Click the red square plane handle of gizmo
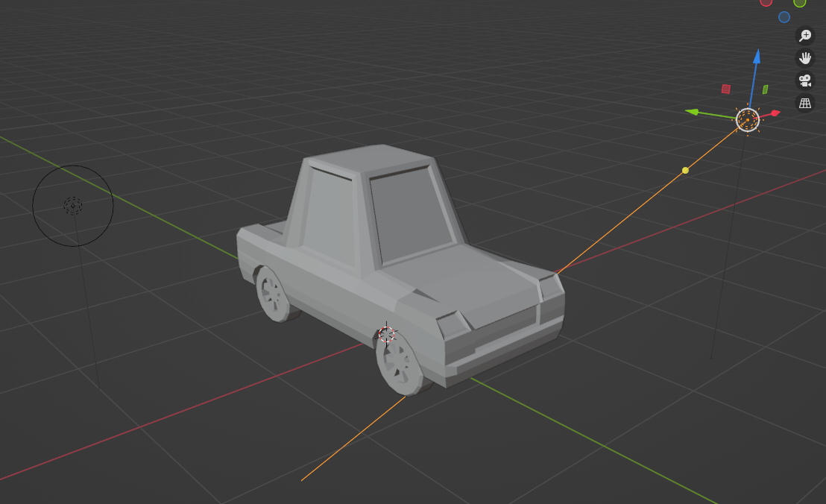Image resolution: width=826 pixels, height=504 pixels. (x=726, y=89)
